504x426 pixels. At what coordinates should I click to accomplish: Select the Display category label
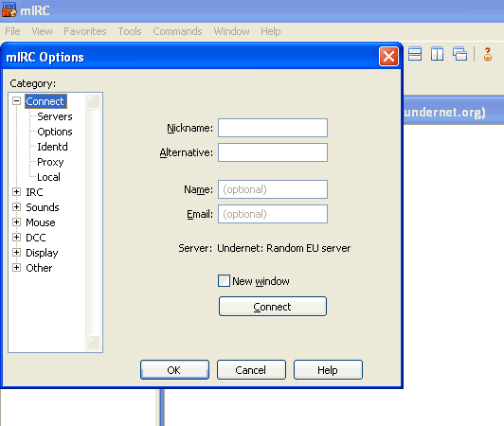coord(42,253)
